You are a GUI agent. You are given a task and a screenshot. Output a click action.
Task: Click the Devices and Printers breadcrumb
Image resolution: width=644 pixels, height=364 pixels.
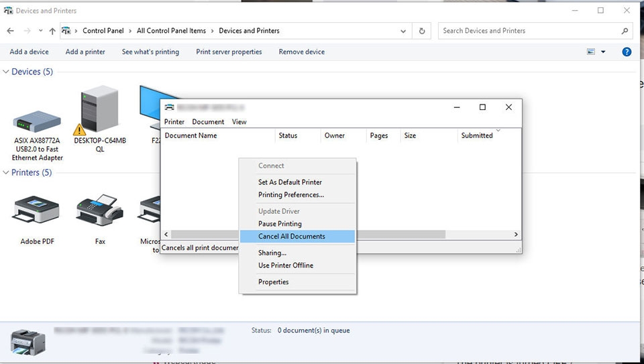249,31
